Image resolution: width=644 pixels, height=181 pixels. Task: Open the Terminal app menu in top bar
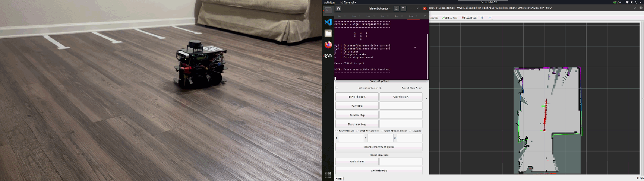coord(348,2)
